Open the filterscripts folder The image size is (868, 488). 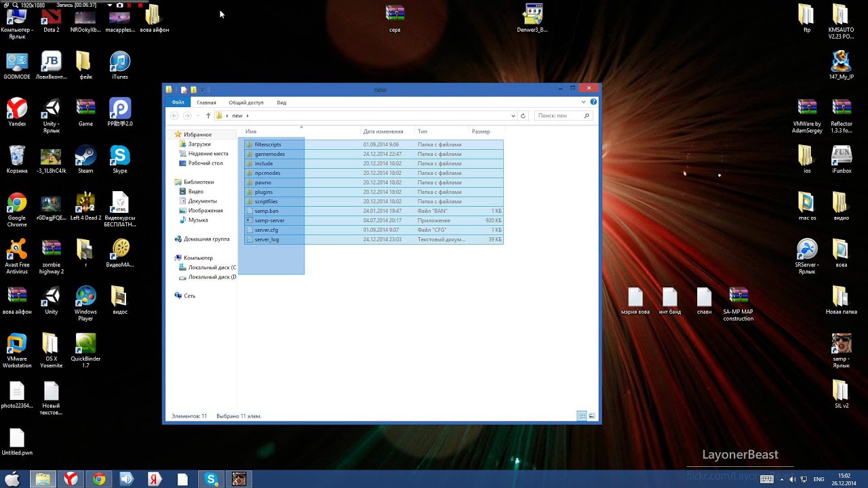click(374, 144)
